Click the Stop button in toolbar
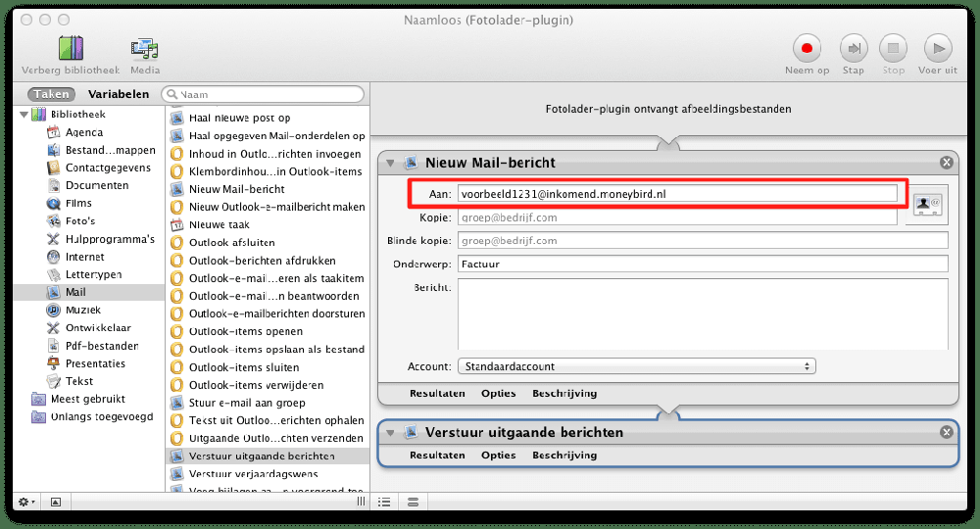The height and width of the screenshot is (529, 980). pos(893,48)
